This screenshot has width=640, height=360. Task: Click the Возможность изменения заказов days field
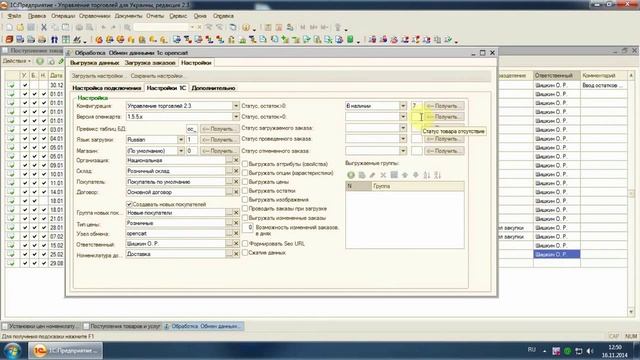[x=248, y=228]
